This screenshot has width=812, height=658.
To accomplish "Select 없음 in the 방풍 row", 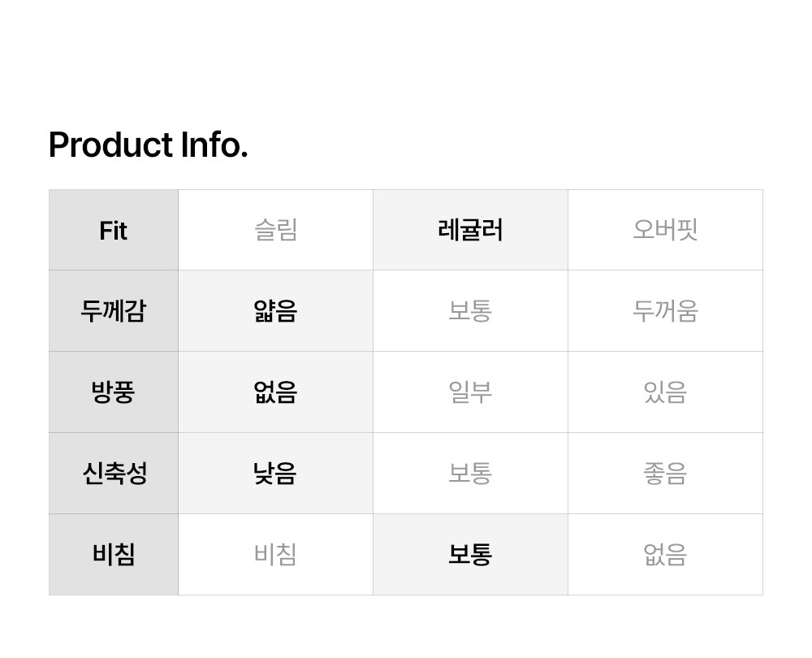I will (x=275, y=392).
